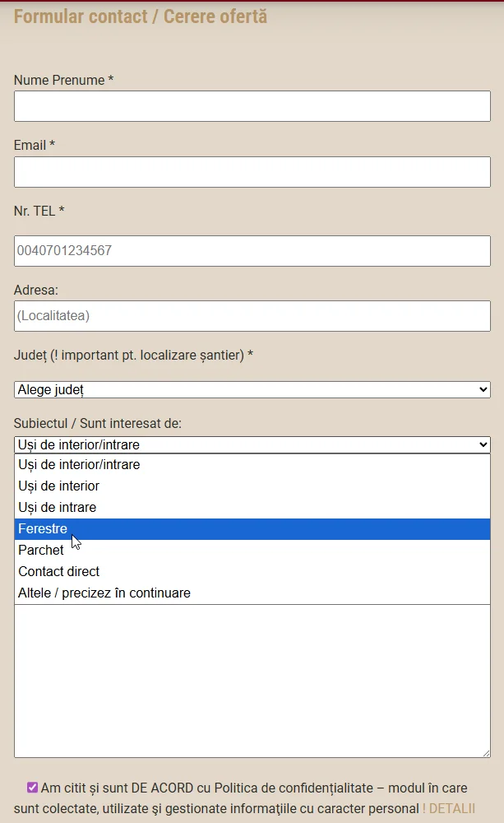The height and width of the screenshot is (823, 504).
Task: Click the Adresa Localitatea field
Action: click(x=252, y=315)
